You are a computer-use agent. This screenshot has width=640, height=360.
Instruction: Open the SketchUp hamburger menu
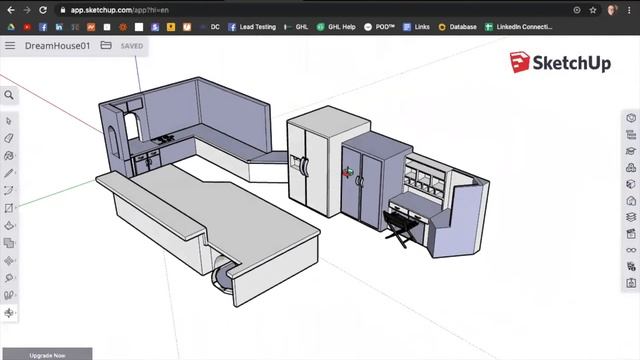tap(10, 46)
